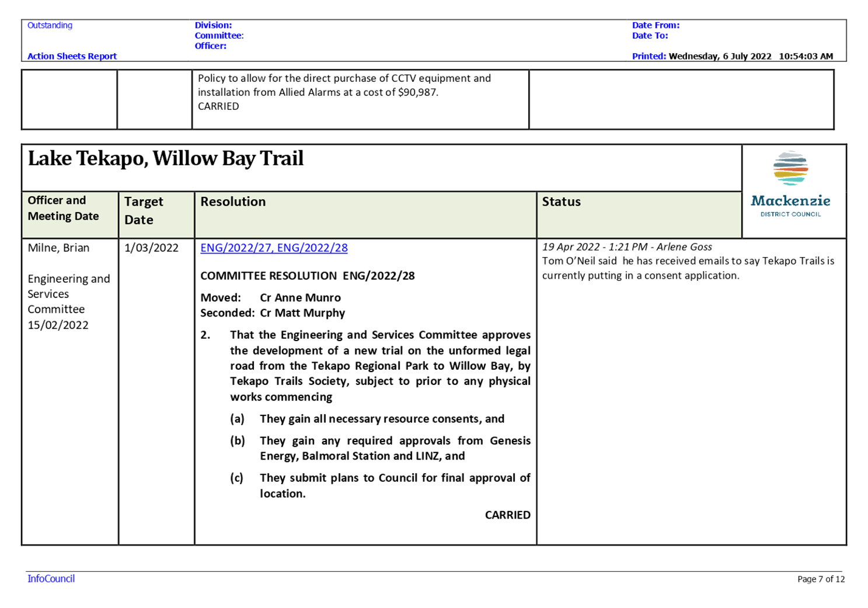Select the Arlene Goss status entry heading
This screenshot has width=868, height=608.
pyautogui.click(x=626, y=246)
